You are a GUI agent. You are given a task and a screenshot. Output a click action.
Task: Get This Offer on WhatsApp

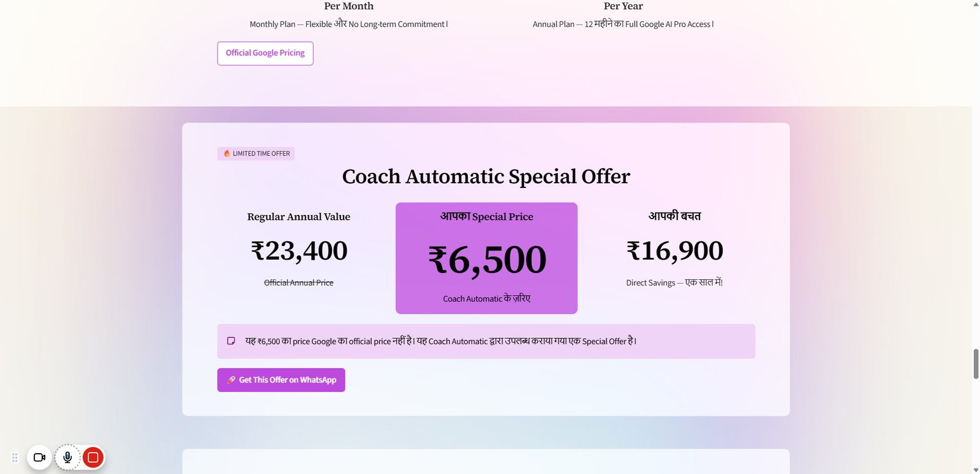point(281,380)
